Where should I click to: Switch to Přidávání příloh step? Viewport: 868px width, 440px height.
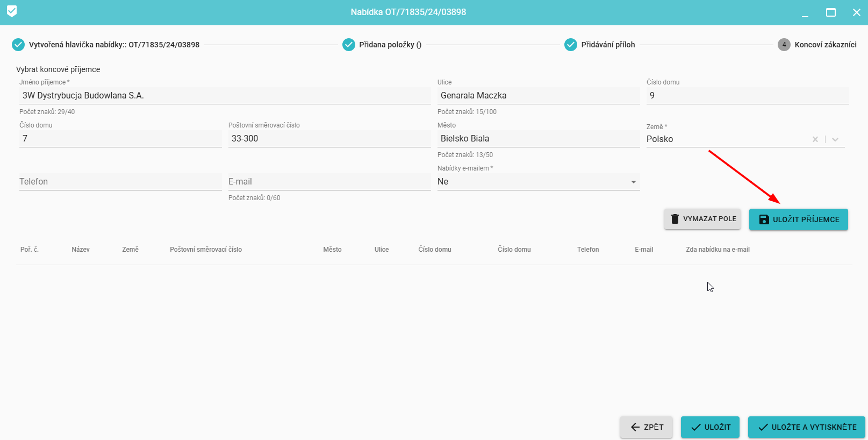click(608, 45)
